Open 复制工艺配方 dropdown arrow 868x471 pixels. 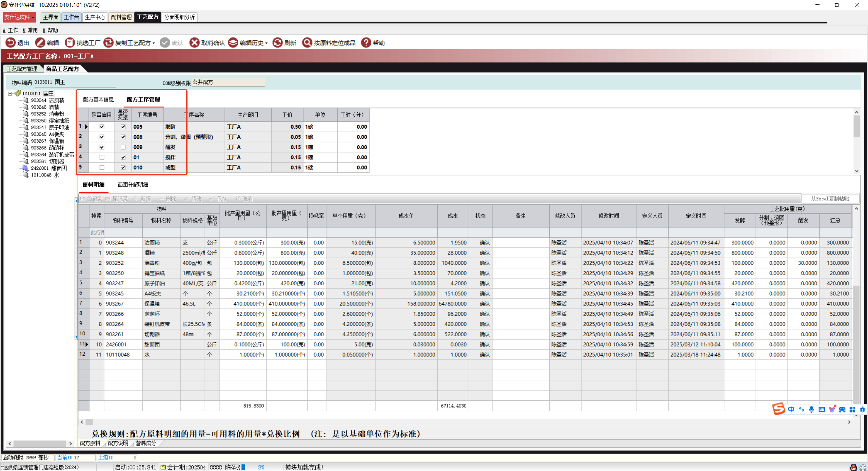pyautogui.click(x=154, y=43)
